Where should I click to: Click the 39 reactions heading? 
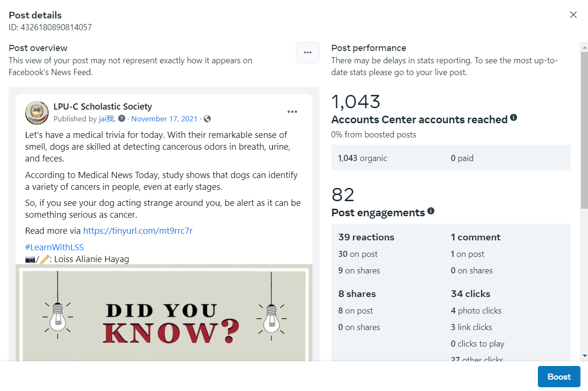click(x=366, y=237)
